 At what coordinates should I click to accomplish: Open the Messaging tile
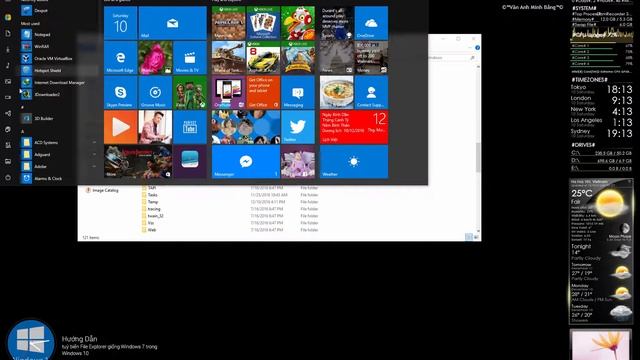point(298,92)
